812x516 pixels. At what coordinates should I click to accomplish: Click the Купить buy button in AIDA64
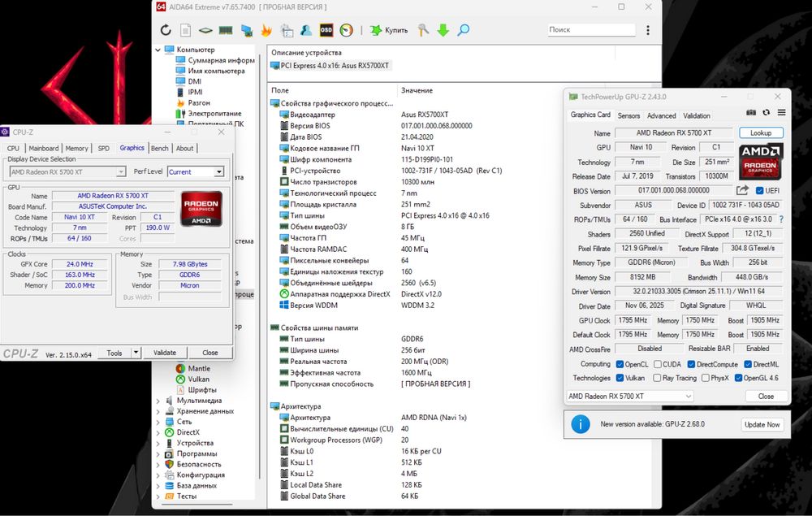(x=389, y=30)
